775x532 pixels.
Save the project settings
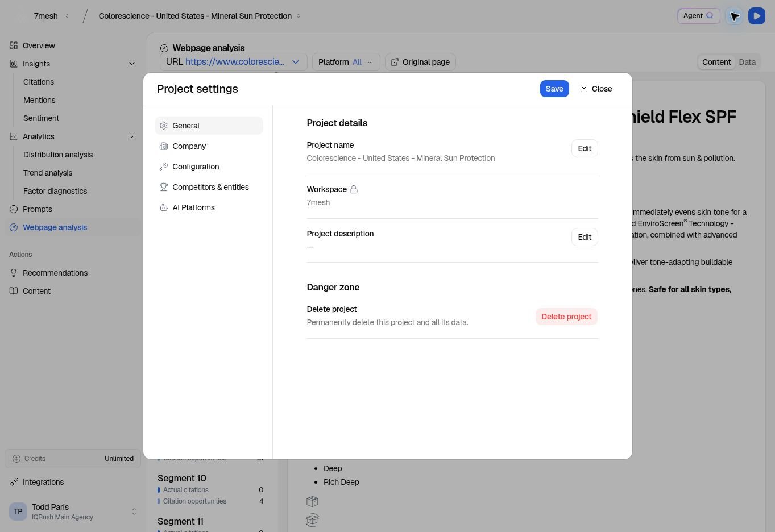click(554, 89)
